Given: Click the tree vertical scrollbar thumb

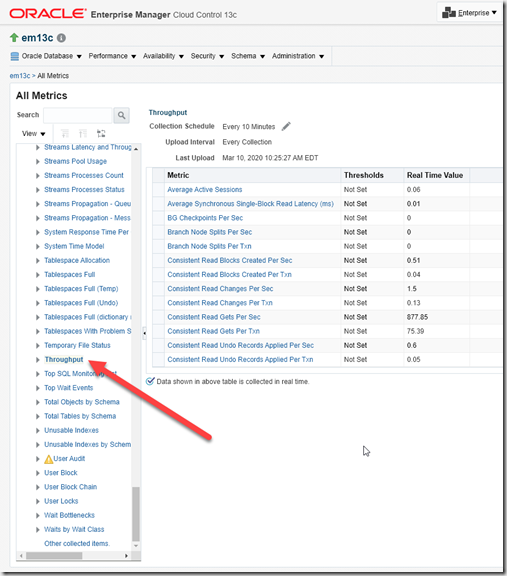Looking at the screenshot, I should (136, 514).
